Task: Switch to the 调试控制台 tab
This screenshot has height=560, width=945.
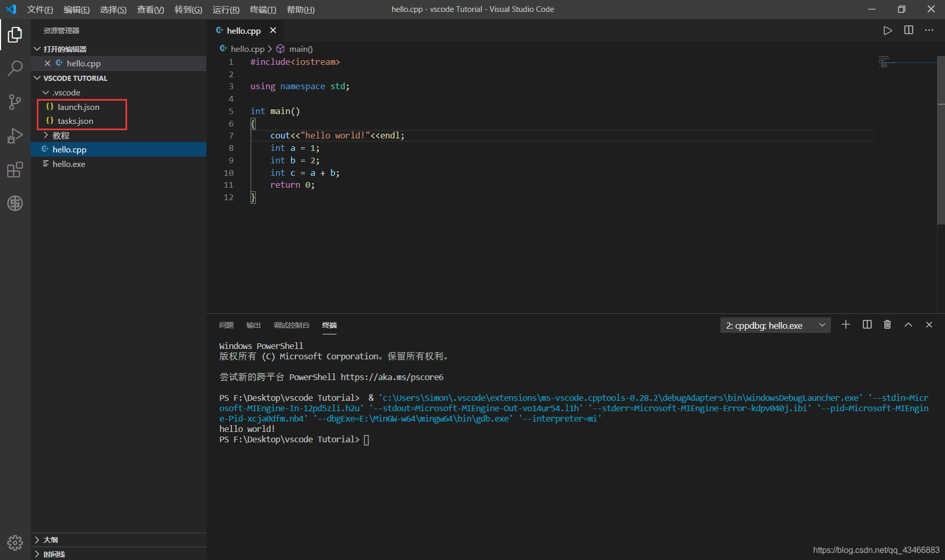Action: pyautogui.click(x=291, y=325)
